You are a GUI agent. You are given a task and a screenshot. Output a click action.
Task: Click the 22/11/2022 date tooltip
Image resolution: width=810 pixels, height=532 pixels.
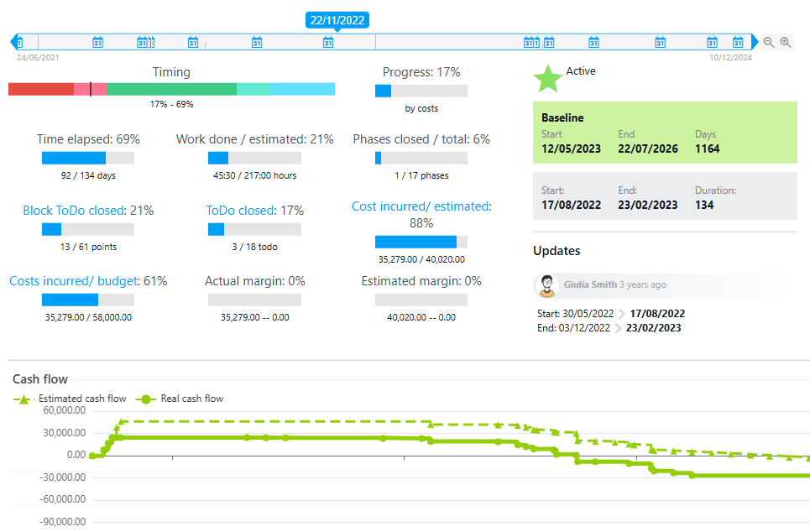pyautogui.click(x=337, y=20)
